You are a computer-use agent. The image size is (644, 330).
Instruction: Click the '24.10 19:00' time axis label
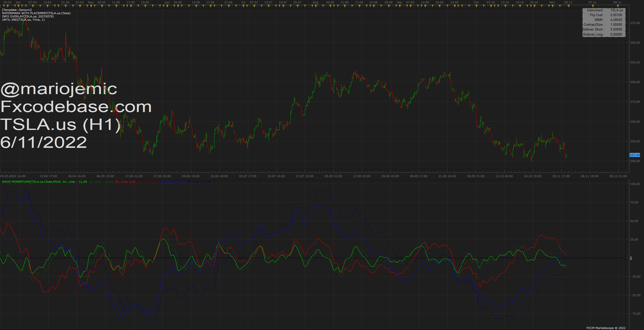533,176
